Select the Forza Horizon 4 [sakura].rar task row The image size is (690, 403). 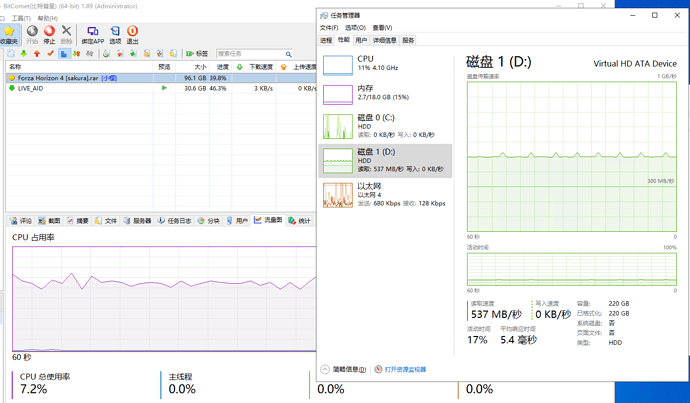point(161,78)
